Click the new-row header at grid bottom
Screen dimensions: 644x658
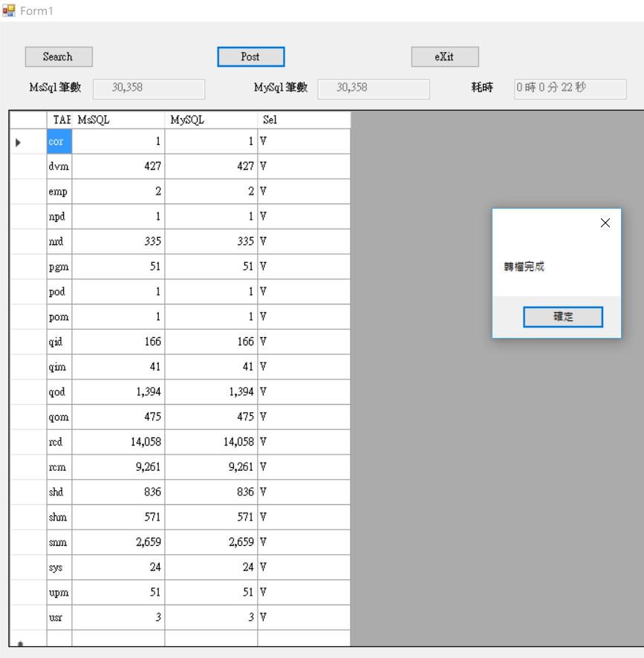click(x=28, y=638)
